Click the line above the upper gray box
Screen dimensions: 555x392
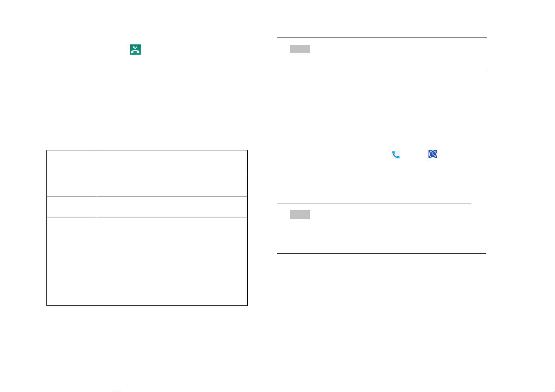tap(381, 38)
